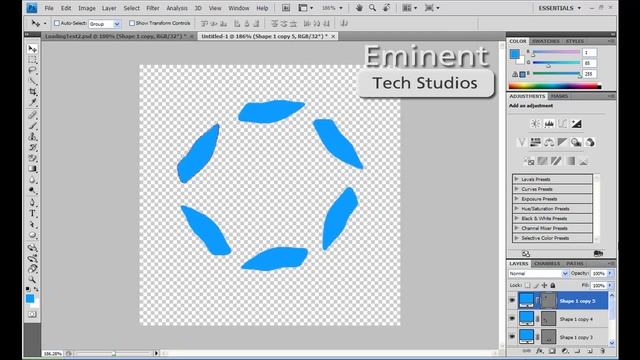Select the Zoom tool in the toolbox
Viewport: 640px width, 360px height.
point(32,280)
